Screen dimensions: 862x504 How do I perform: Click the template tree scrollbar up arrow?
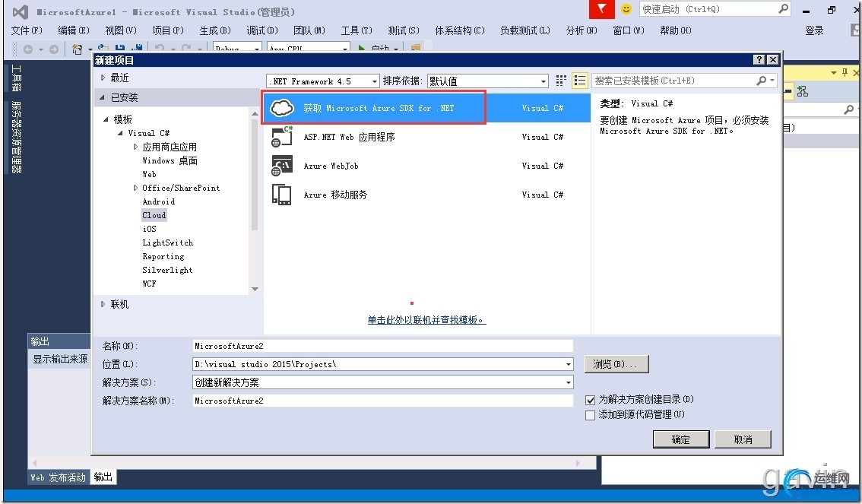click(255, 114)
